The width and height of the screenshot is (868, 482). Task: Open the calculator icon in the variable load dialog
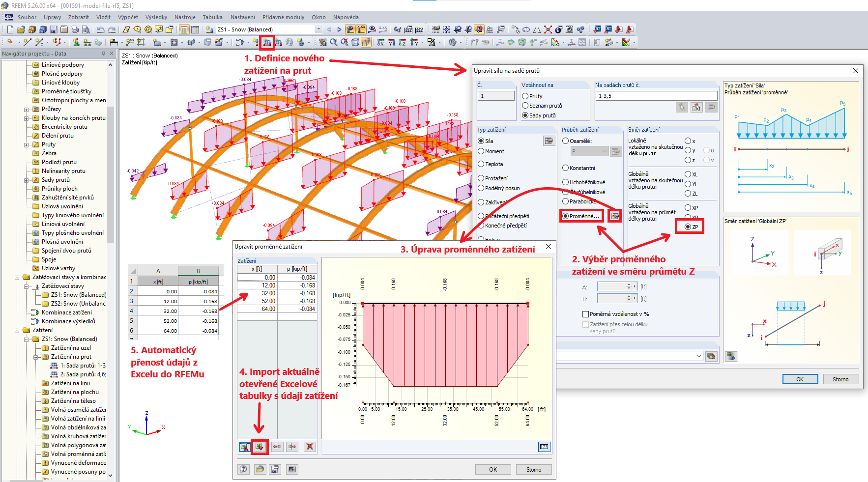(292, 469)
